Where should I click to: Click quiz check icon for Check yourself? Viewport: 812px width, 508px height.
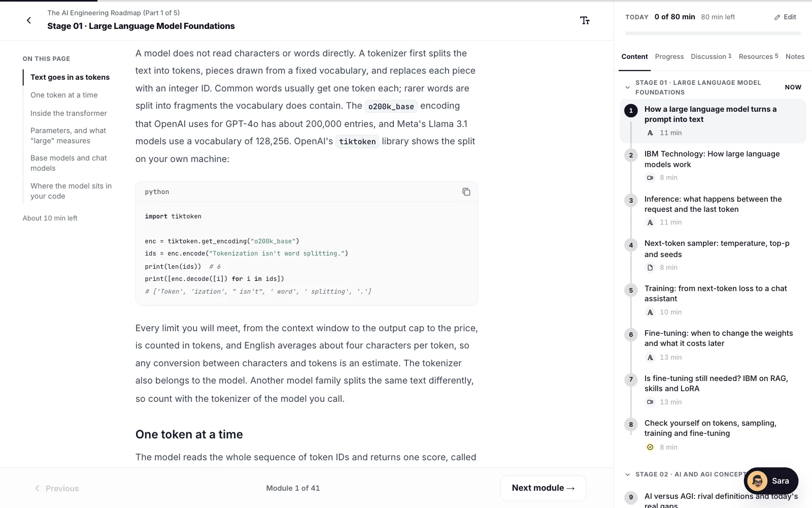click(x=650, y=447)
